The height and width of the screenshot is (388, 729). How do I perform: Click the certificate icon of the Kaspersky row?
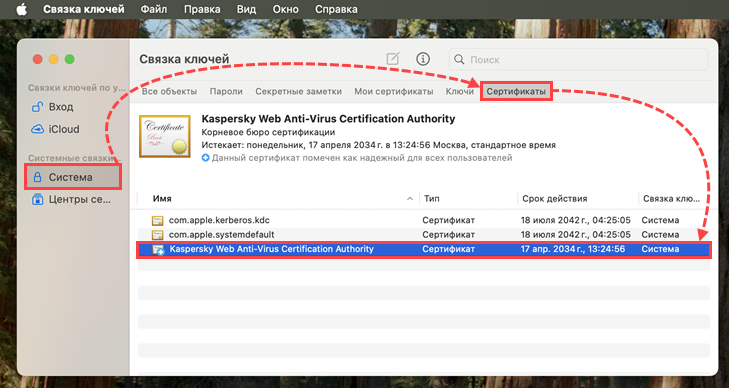pyautogui.click(x=158, y=250)
